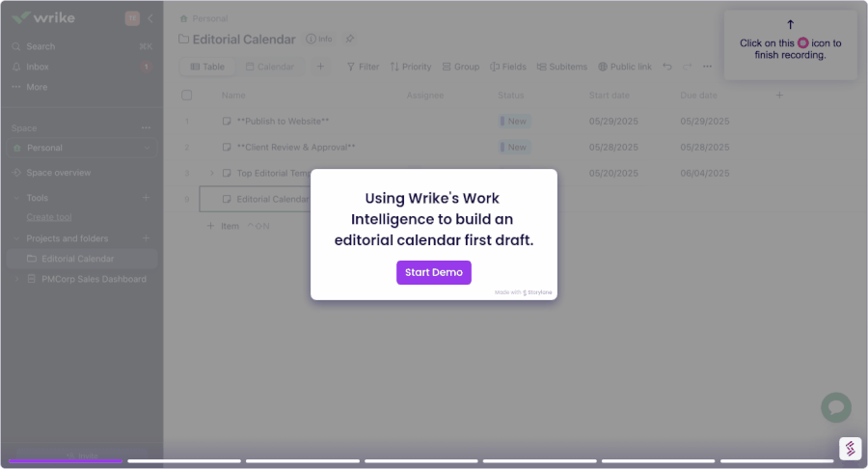Click the Start Demo button
868x469 pixels.
click(x=433, y=272)
